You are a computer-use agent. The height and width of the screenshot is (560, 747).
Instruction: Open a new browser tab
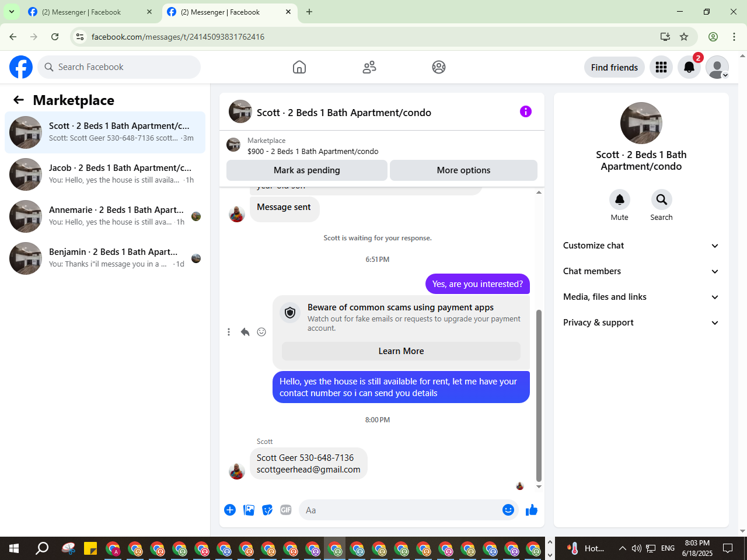tap(309, 12)
